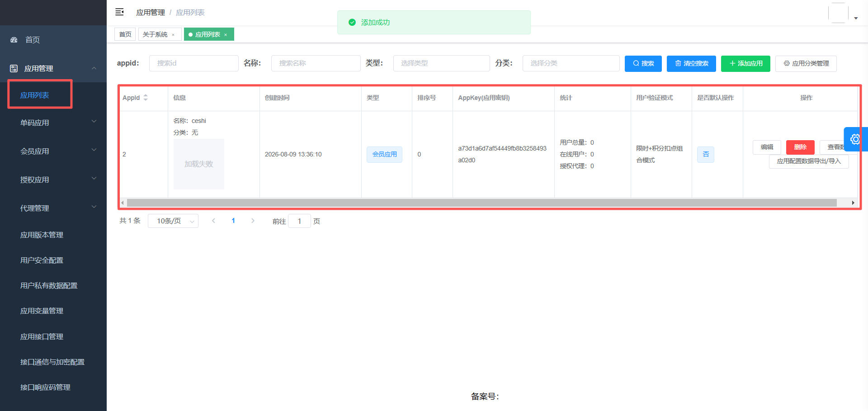Go to next page arrow
This screenshot has height=411, width=868.
coord(253,221)
